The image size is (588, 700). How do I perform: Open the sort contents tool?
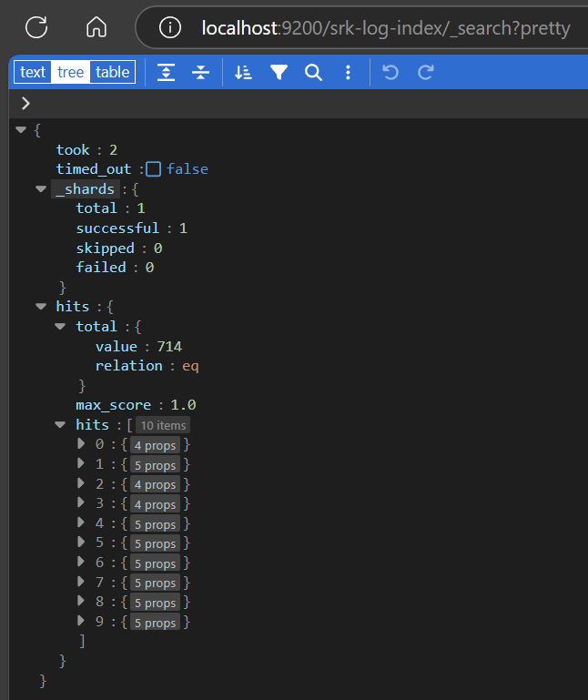click(x=243, y=73)
